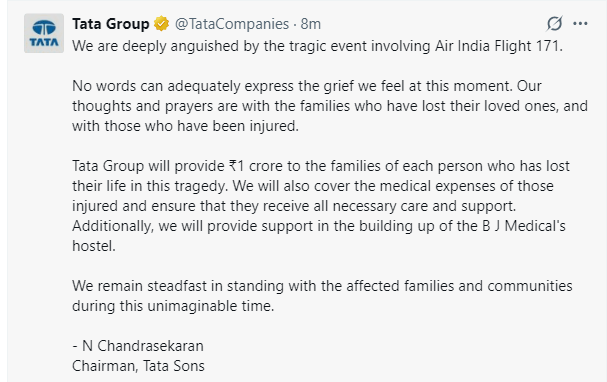Viewport: 607px width, 382px height.
Task: Click the line 'with those who have been injured'
Action: 185,126
